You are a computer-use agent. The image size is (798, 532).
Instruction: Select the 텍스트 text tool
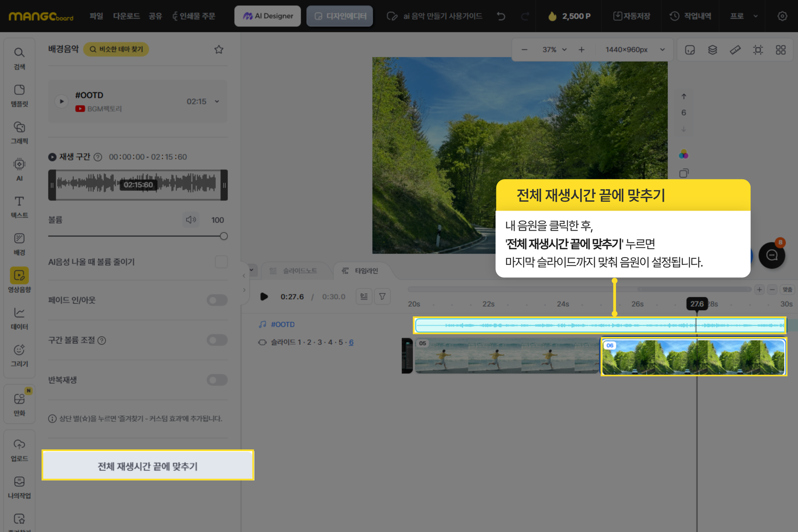(x=19, y=207)
